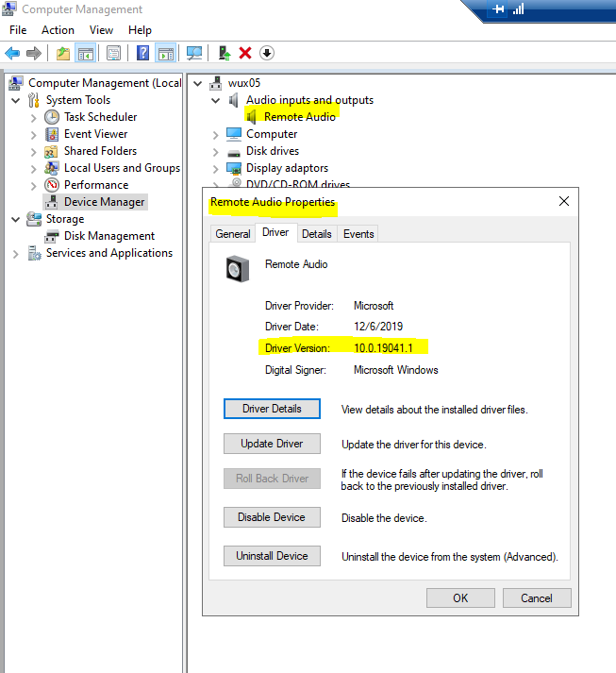Click the Driver Details button
The height and width of the screenshot is (673, 616).
click(x=272, y=409)
